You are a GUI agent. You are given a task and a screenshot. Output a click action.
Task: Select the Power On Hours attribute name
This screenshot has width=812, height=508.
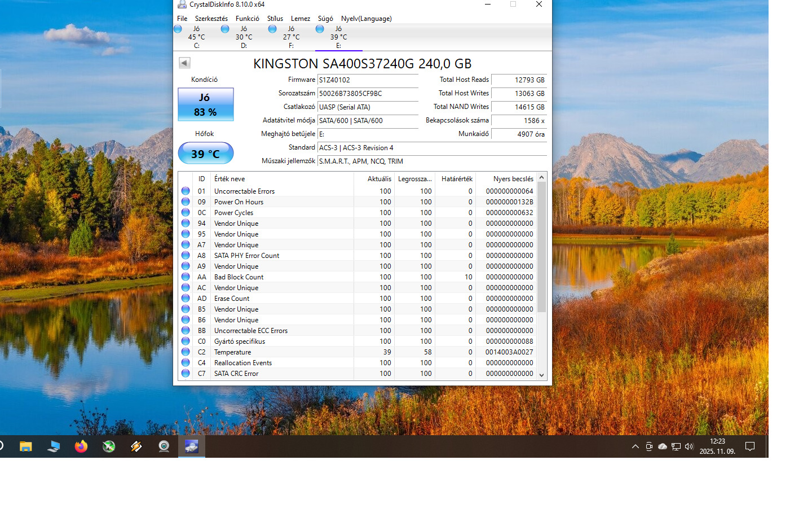[239, 202]
